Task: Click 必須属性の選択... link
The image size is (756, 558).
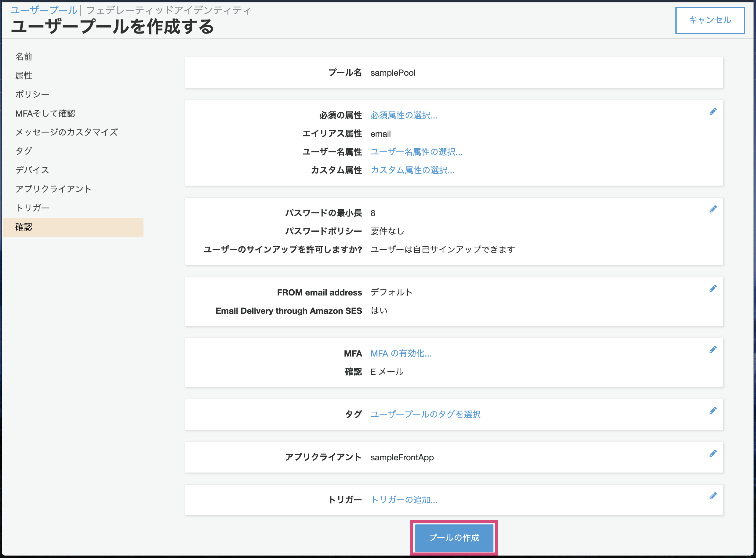Action: pos(404,115)
